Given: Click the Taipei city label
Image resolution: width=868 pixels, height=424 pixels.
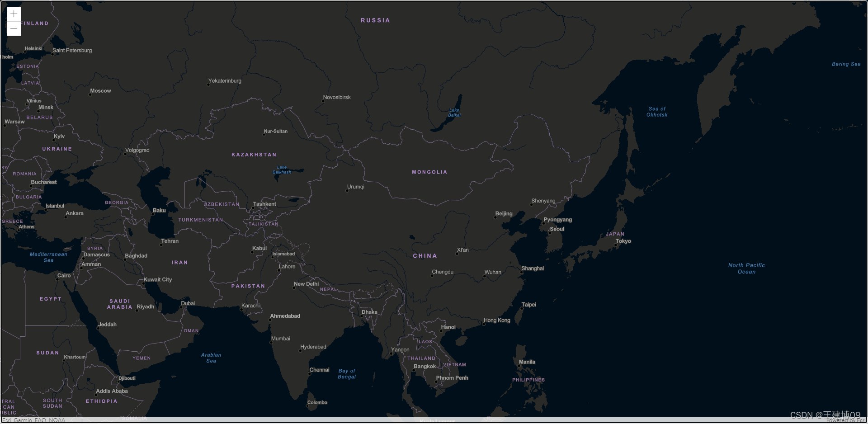Looking at the screenshot, I should point(529,305).
